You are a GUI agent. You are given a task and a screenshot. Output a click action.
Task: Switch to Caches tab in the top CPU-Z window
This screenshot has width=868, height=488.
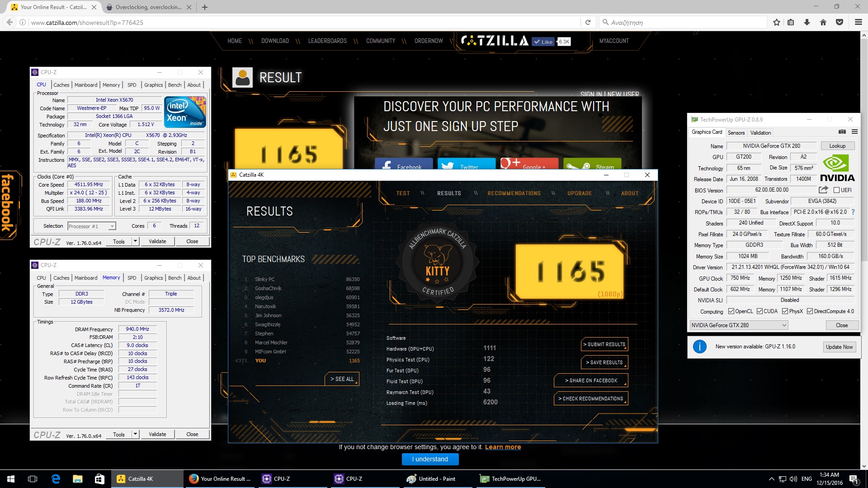pyautogui.click(x=61, y=85)
